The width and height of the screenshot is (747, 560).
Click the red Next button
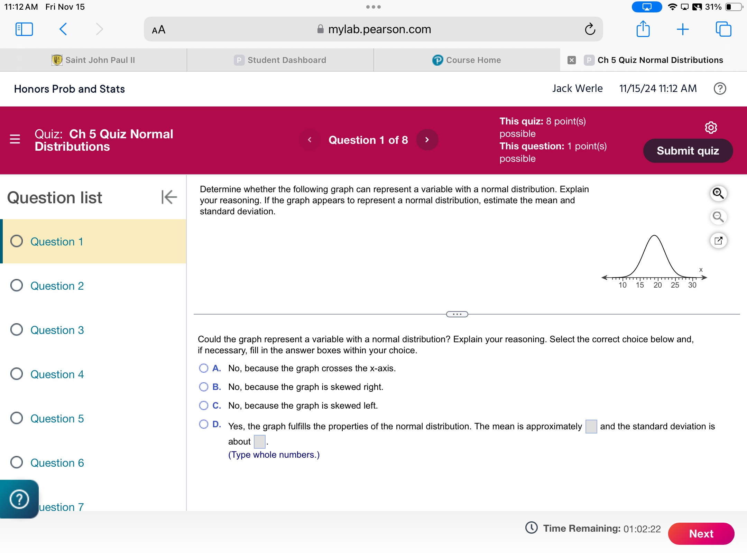[x=701, y=533]
